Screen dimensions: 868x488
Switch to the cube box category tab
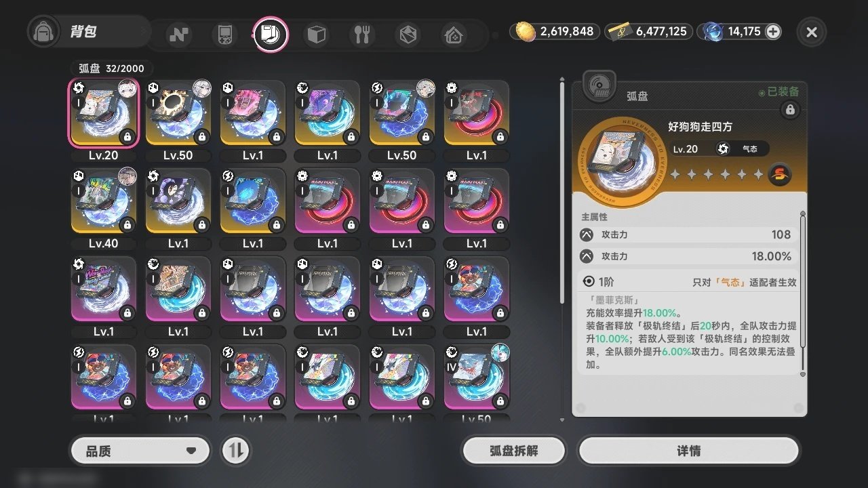coord(316,35)
